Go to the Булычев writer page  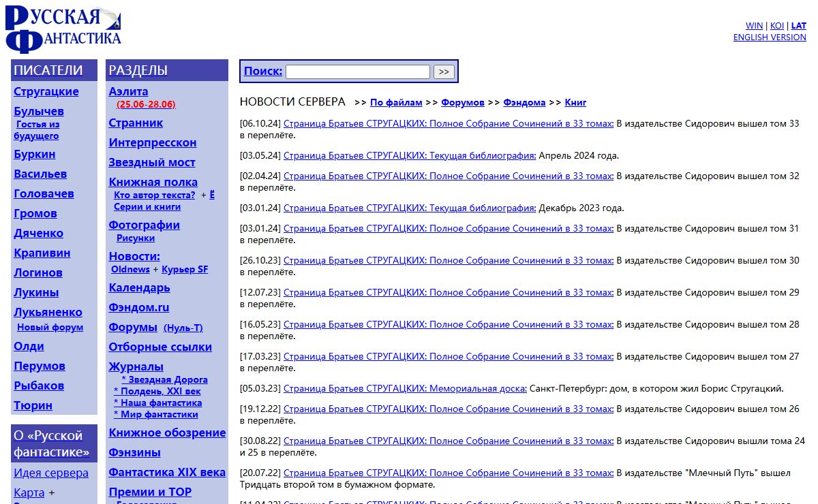point(39,111)
